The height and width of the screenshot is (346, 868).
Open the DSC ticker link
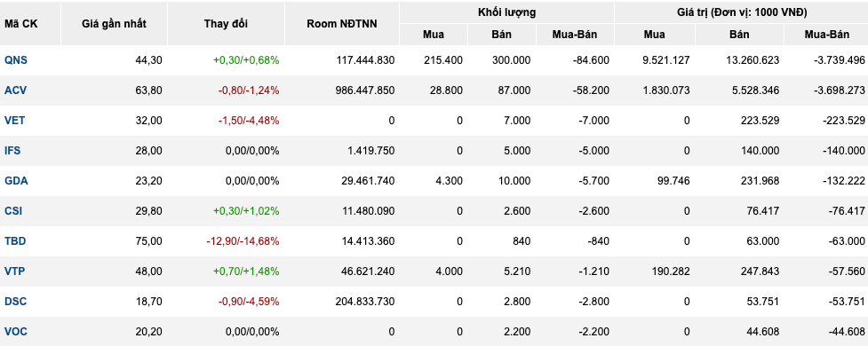coord(15,302)
